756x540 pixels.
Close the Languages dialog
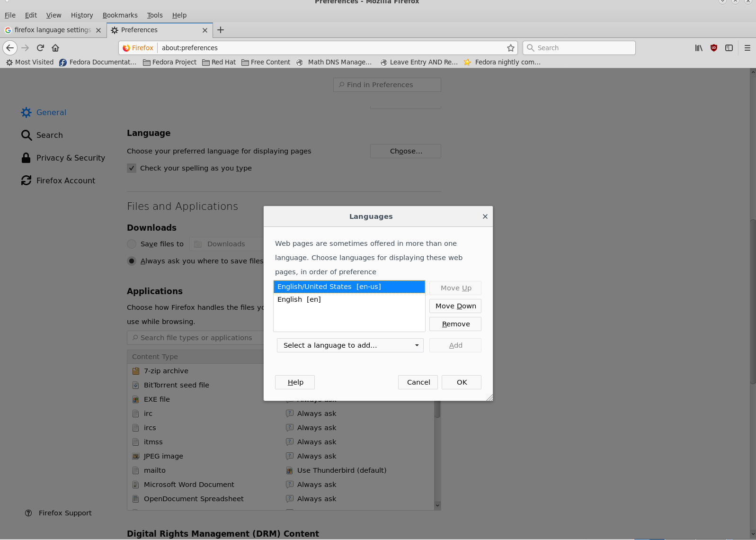485,216
